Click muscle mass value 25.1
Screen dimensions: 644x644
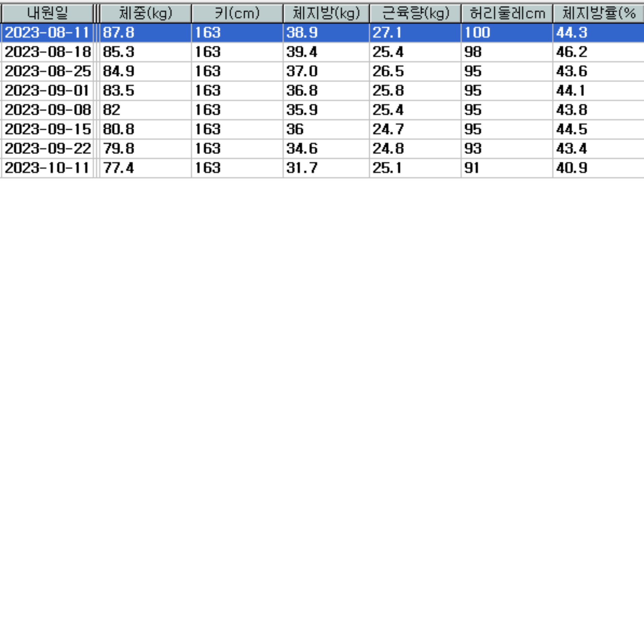point(387,168)
